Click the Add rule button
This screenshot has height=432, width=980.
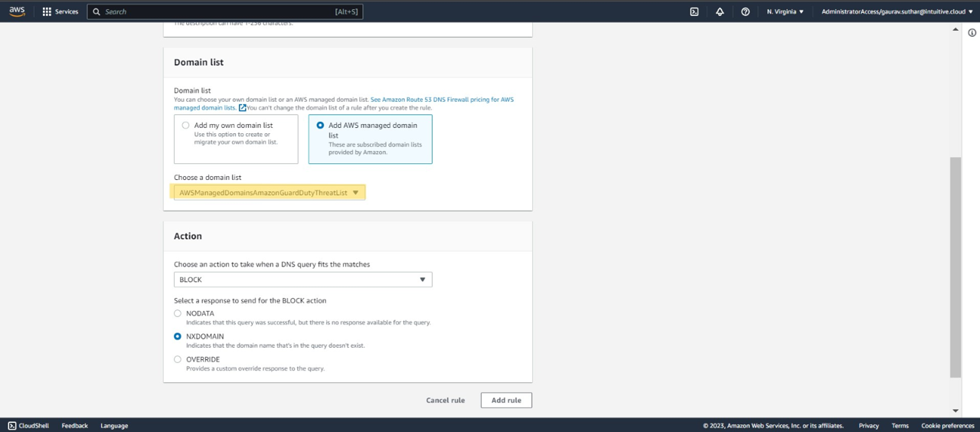coord(506,400)
